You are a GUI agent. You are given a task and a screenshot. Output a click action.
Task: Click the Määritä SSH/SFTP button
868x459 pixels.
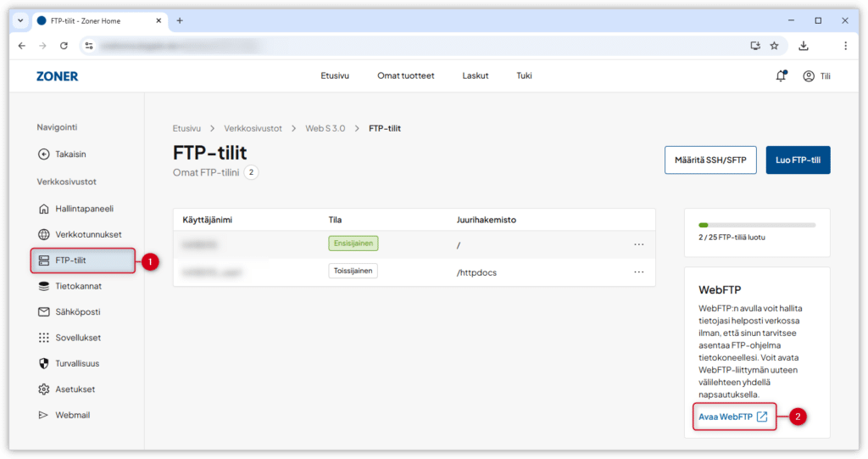click(709, 160)
